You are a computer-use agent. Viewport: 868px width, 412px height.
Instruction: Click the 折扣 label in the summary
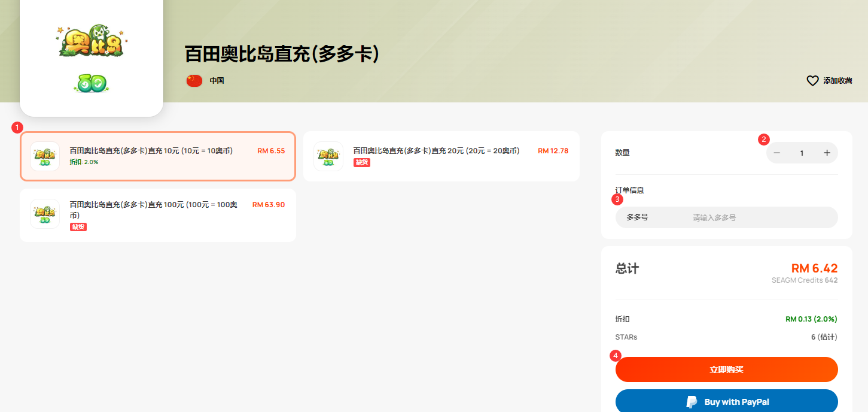622,319
